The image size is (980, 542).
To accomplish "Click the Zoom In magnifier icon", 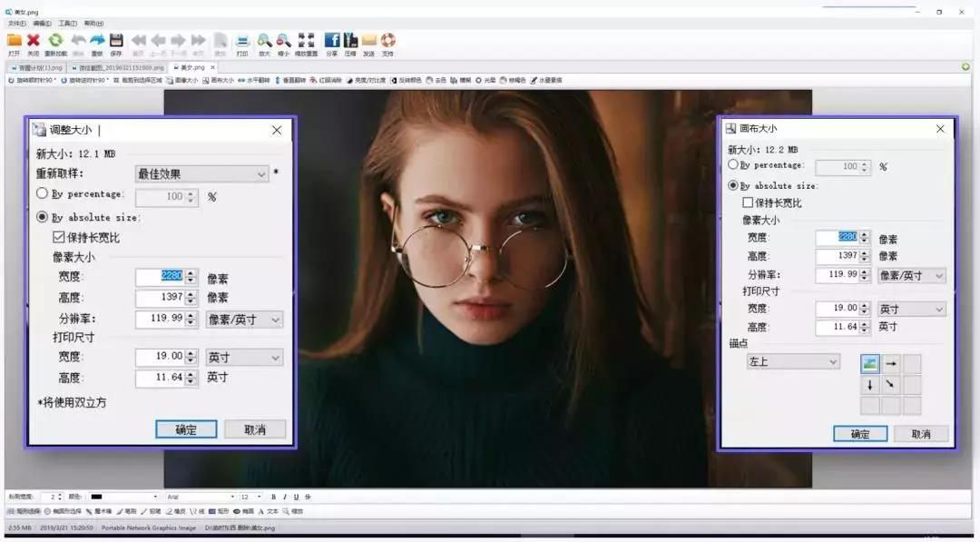I will pyautogui.click(x=264, y=41).
